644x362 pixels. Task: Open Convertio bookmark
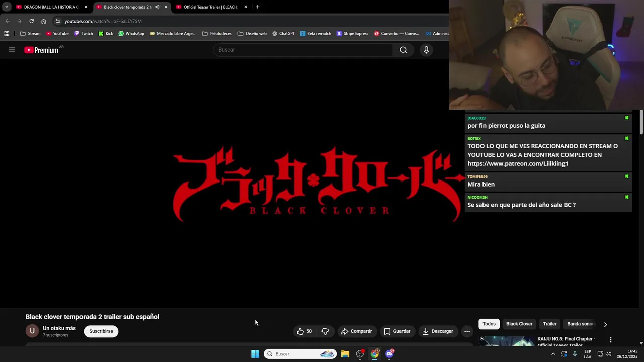tap(396, 34)
